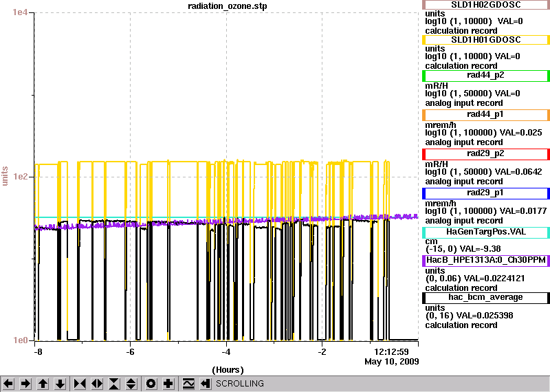Screen dimensions: 550x392
Task: Click the 12:12:59 timestamp label
Action: [391, 352]
